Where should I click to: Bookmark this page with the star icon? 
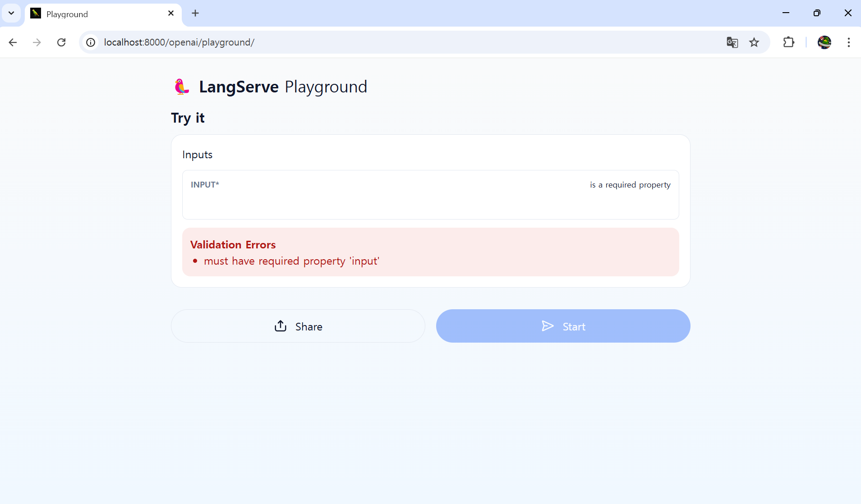click(754, 42)
